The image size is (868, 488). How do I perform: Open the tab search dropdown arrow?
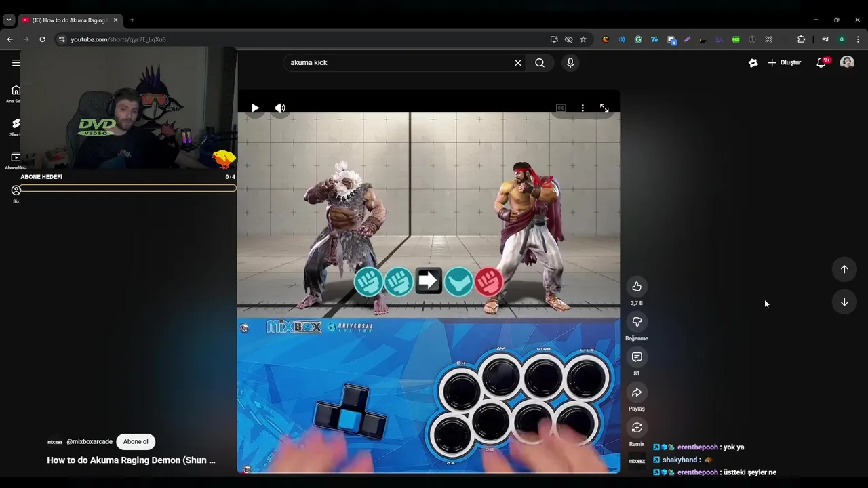point(9,20)
